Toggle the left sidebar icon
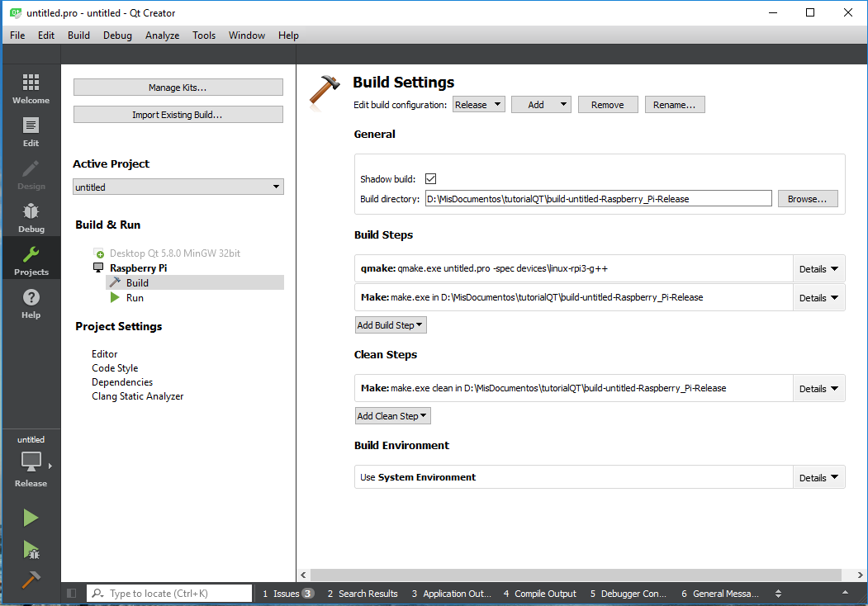 (x=71, y=594)
